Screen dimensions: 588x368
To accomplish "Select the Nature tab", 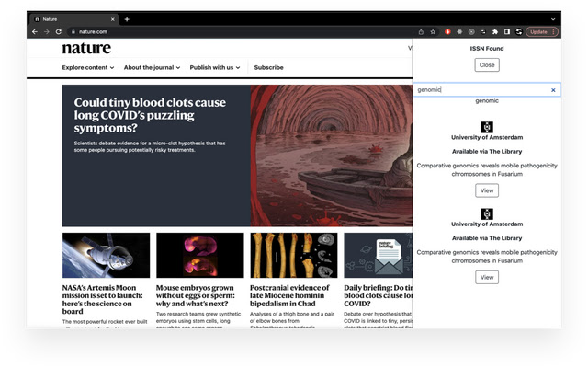I will click(74, 19).
